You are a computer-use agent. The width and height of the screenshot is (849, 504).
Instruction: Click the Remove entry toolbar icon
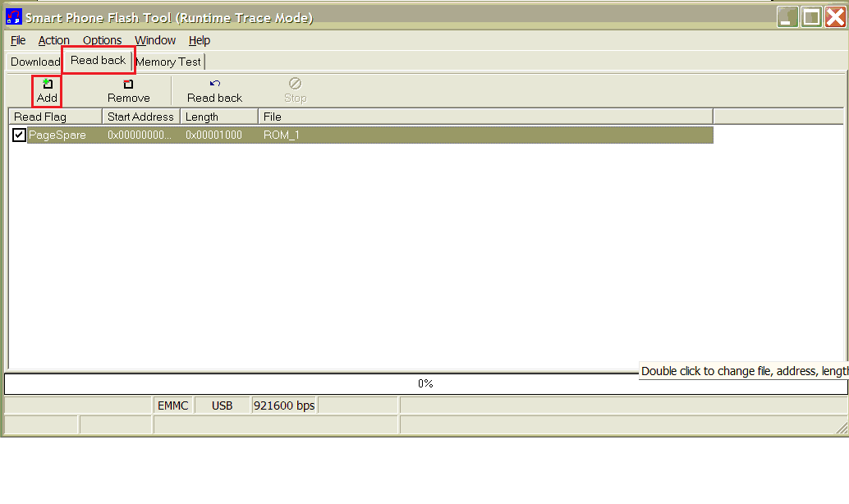click(128, 84)
